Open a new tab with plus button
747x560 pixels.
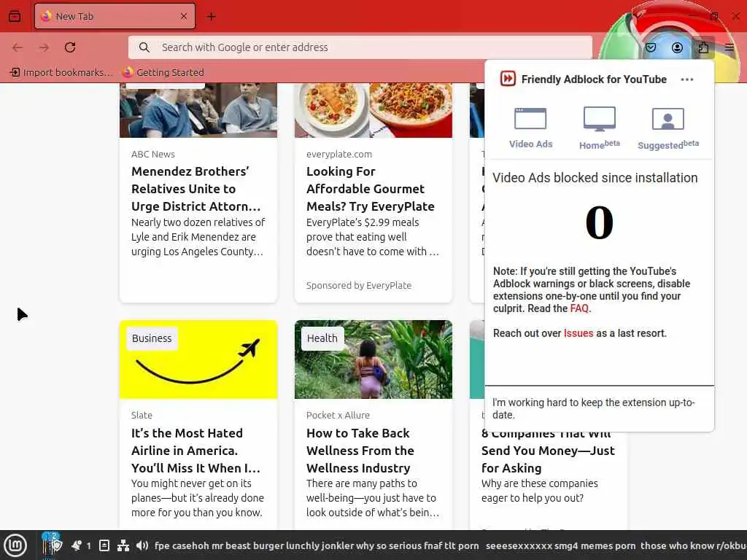tap(211, 17)
